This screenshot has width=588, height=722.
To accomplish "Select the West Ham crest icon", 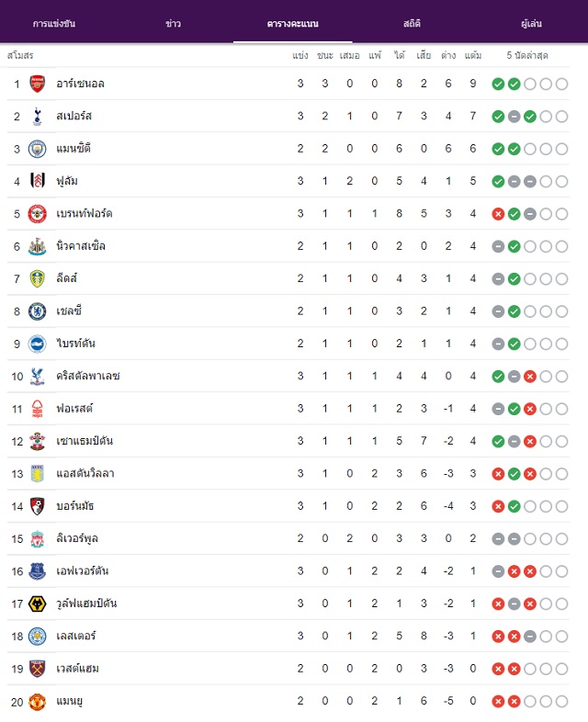I will [x=38, y=669].
